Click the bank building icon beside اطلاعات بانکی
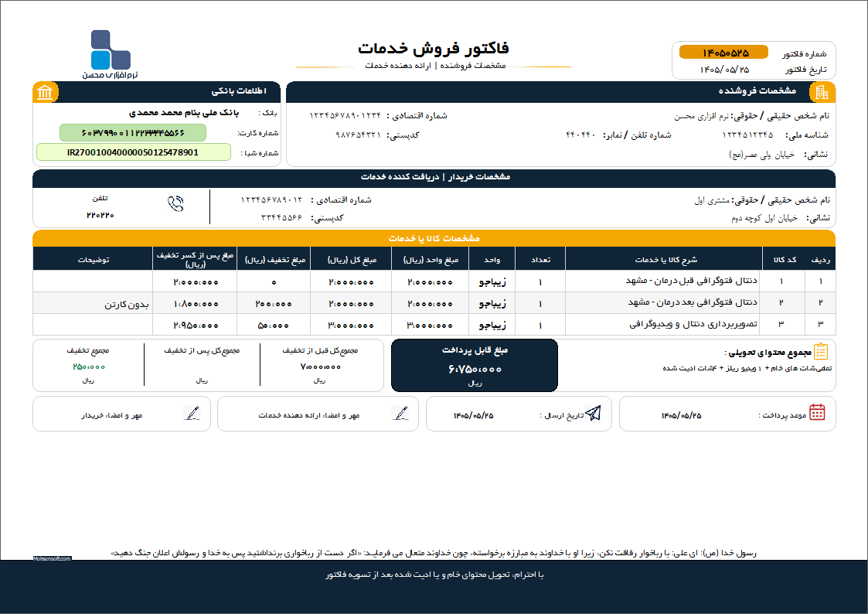868x614 pixels. 45,92
